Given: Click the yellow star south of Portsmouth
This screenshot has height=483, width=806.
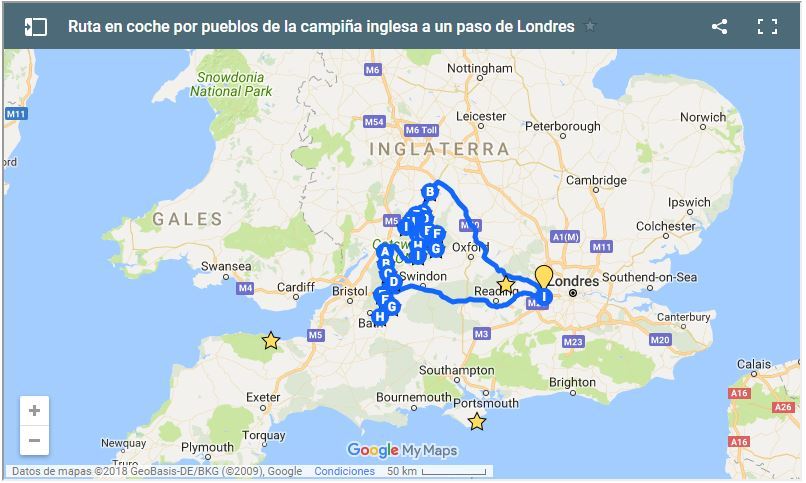Looking at the screenshot, I should 477,421.
